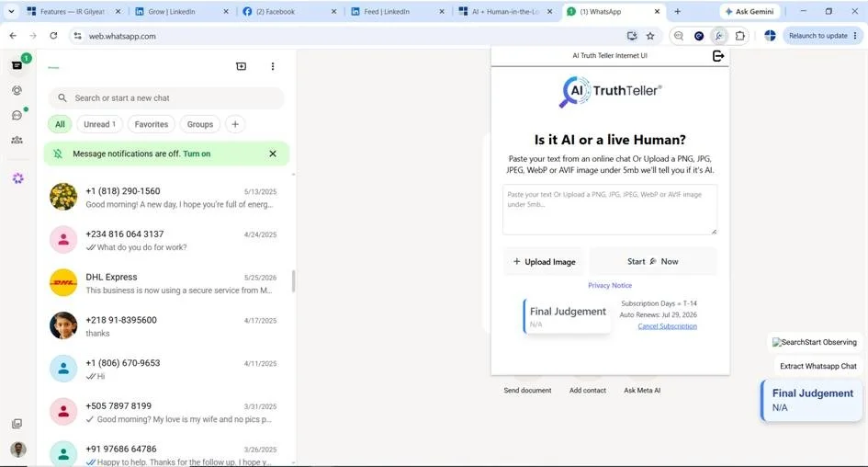Image resolution: width=868 pixels, height=467 pixels.
Task: Open chat with +218 91-8395600
Action: (x=166, y=326)
